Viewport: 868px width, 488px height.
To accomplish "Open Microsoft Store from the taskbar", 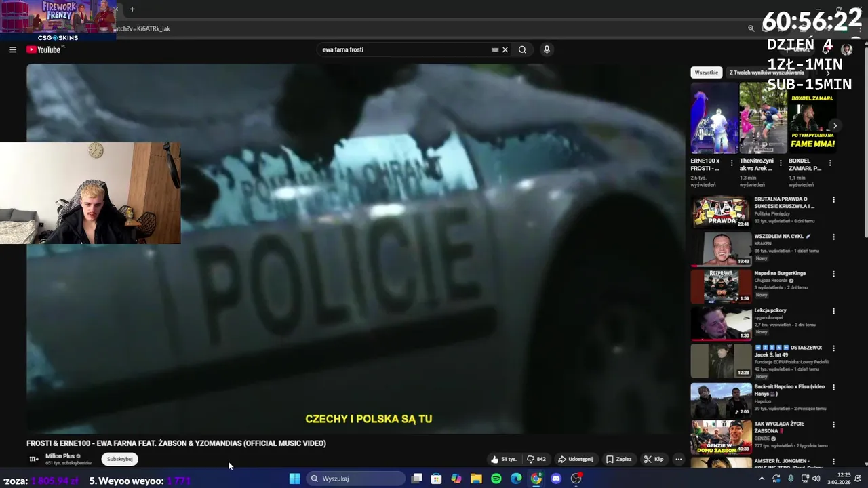I will pos(436,479).
